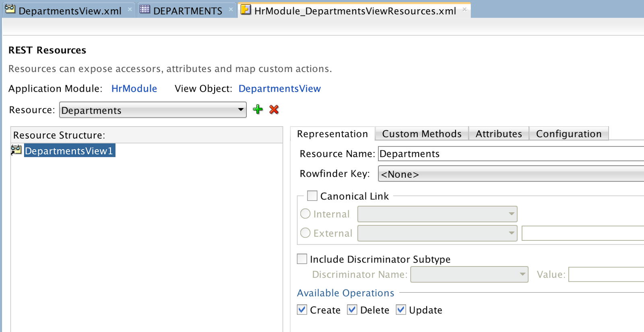The height and width of the screenshot is (332, 644).
Task: Uncheck the Delete operation checkbox
Action: pos(352,309)
